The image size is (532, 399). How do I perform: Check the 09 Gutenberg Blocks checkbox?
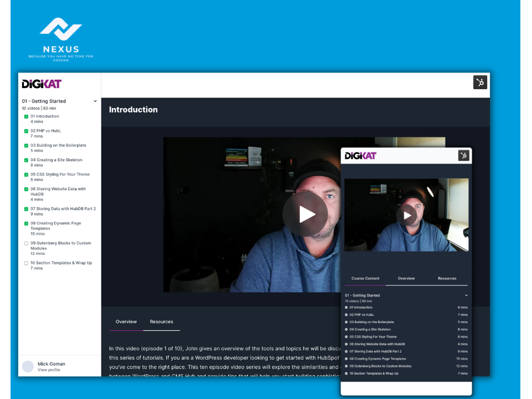pos(26,243)
